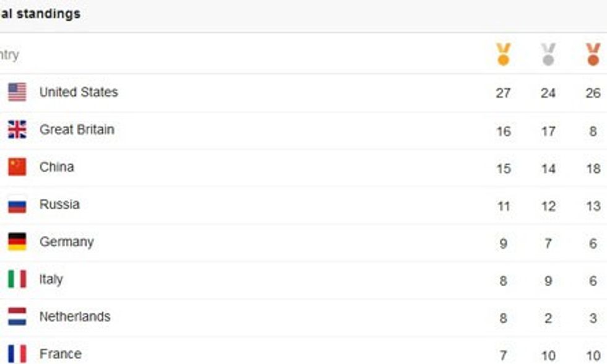
Task: Click the silver medal column header
Action: [x=548, y=54]
